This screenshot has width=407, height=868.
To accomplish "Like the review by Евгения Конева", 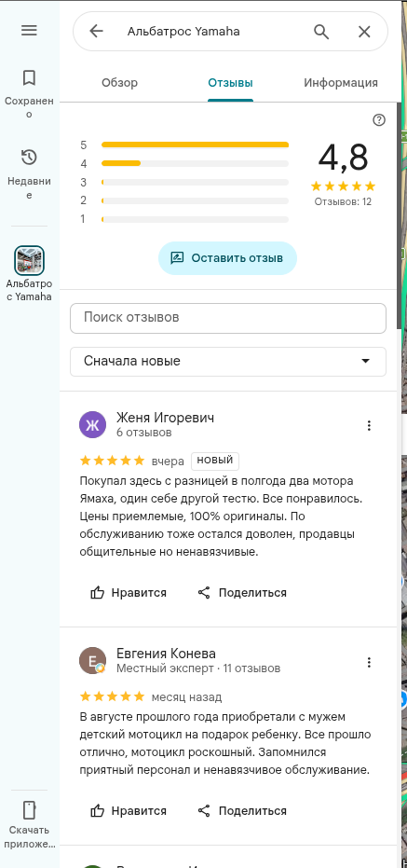I will click(129, 811).
